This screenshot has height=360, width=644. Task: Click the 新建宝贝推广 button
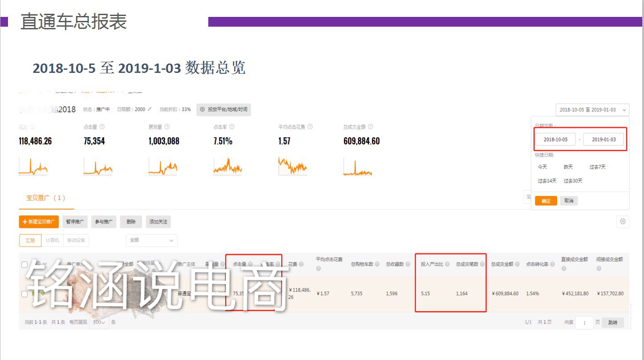tap(39, 222)
